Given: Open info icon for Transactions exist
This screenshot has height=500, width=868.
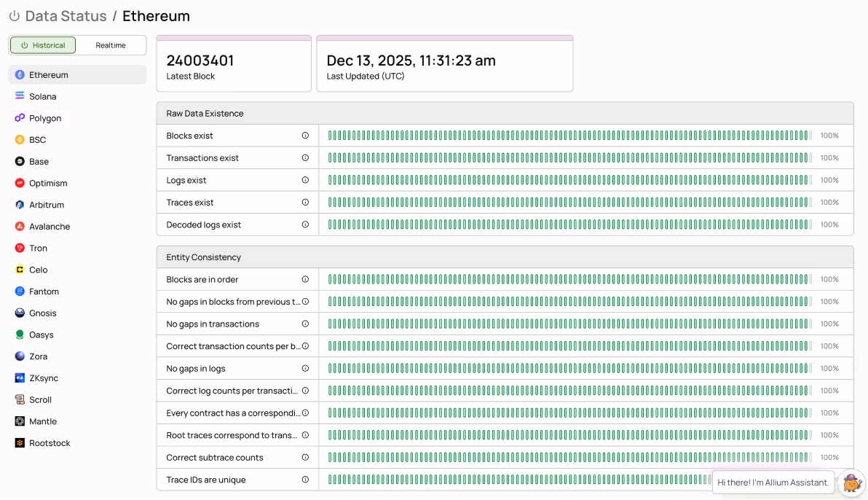Looking at the screenshot, I should 305,157.
